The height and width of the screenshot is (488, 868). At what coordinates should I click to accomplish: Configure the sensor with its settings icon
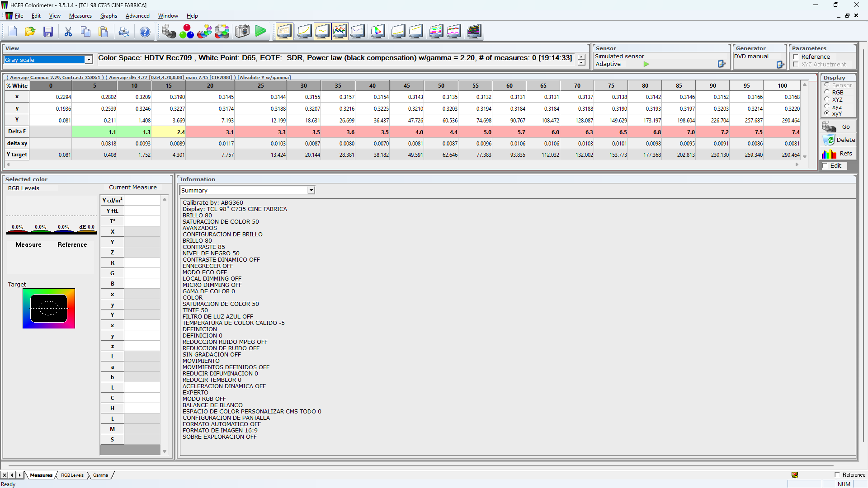tap(722, 64)
